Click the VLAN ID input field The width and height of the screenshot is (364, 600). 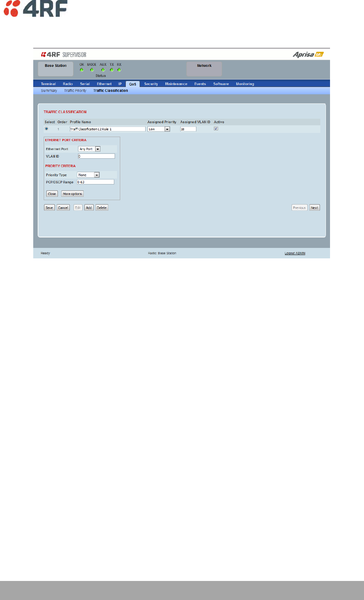(x=96, y=156)
